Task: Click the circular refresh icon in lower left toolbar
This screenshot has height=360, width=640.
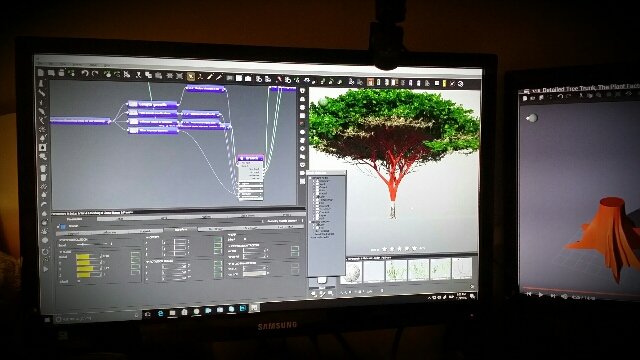Action: pyautogui.click(x=45, y=252)
